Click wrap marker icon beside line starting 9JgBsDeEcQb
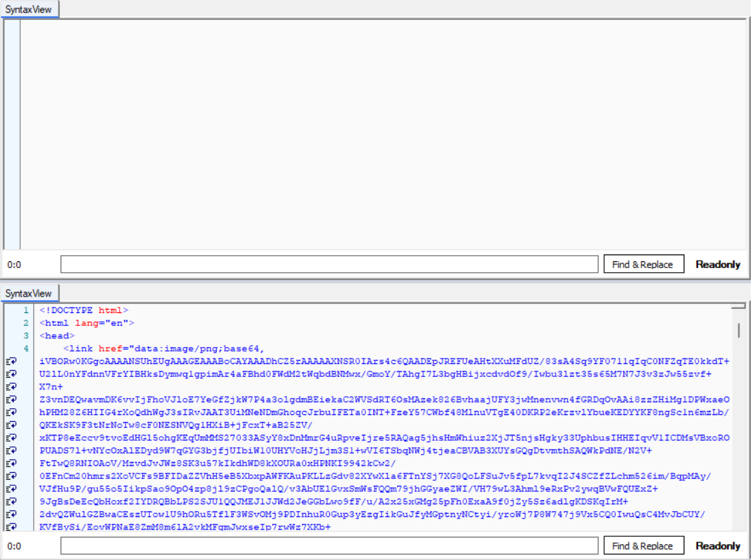 (11, 501)
